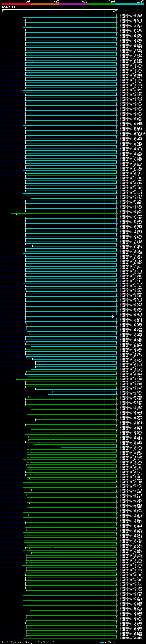Open UniRef100_A5DM52 hit

pyautogui.click(x=131, y=354)
